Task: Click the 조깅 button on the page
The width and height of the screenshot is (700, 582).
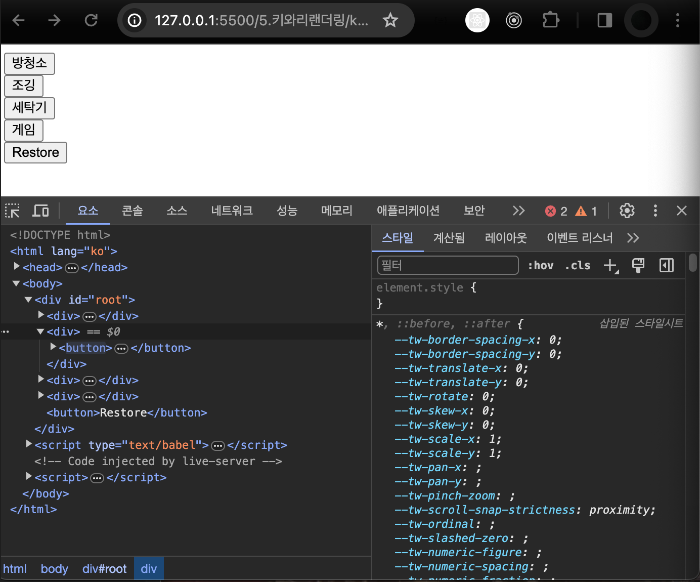Action: 24,86
